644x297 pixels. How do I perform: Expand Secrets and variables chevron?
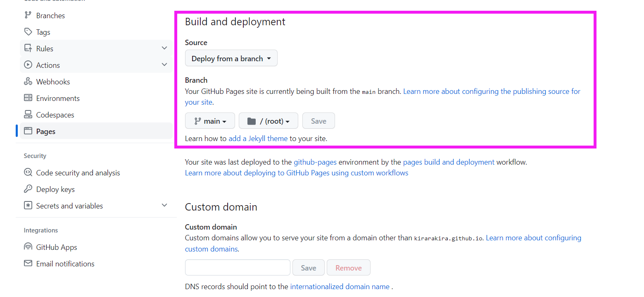pos(164,206)
